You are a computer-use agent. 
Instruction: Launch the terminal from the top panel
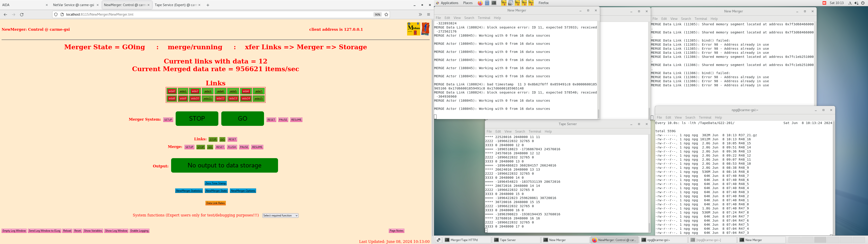coord(494,3)
